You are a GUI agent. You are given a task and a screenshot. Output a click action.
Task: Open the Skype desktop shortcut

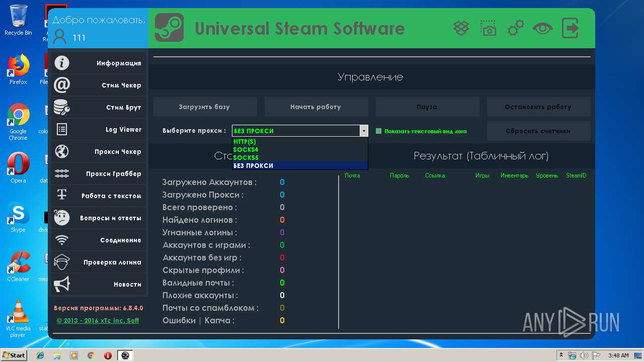click(18, 217)
